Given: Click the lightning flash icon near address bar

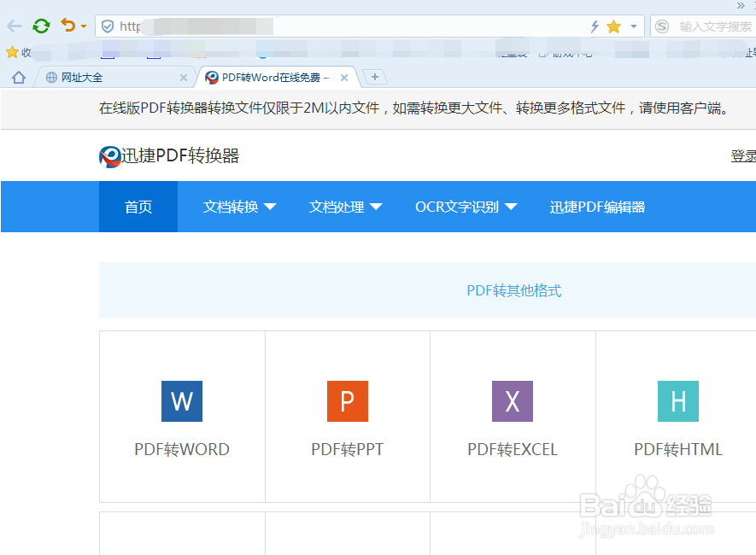Looking at the screenshot, I should [x=593, y=26].
